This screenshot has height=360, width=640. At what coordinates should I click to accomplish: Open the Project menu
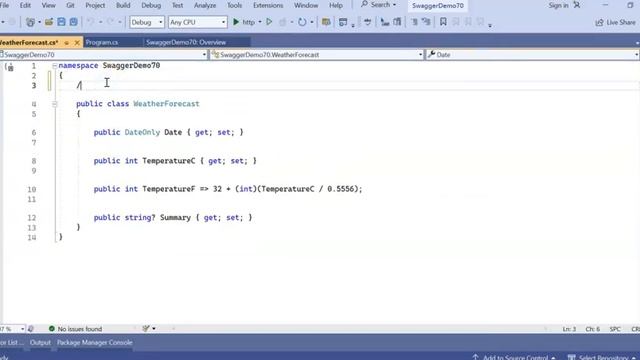[x=95, y=5]
